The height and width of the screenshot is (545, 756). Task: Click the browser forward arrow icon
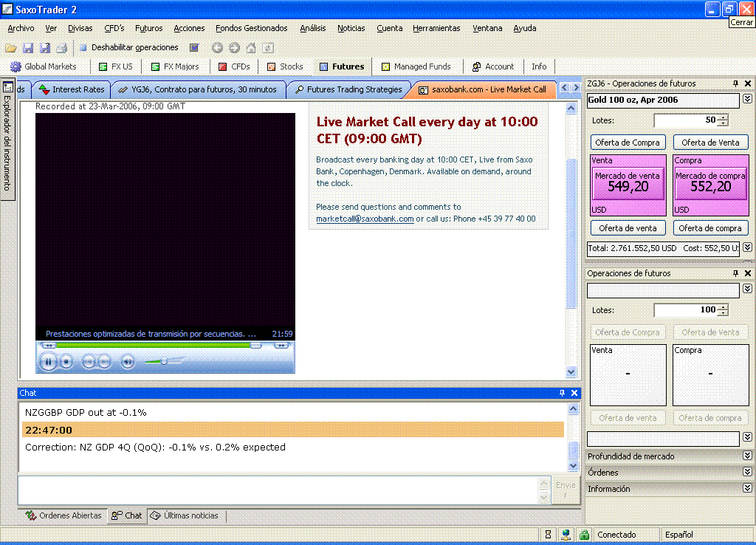(234, 47)
